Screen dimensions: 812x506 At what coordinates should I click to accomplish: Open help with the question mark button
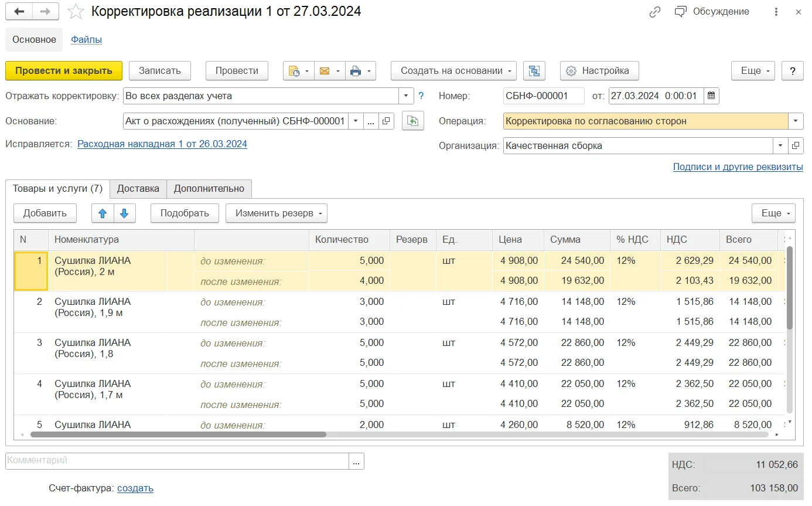coord(793,71)
